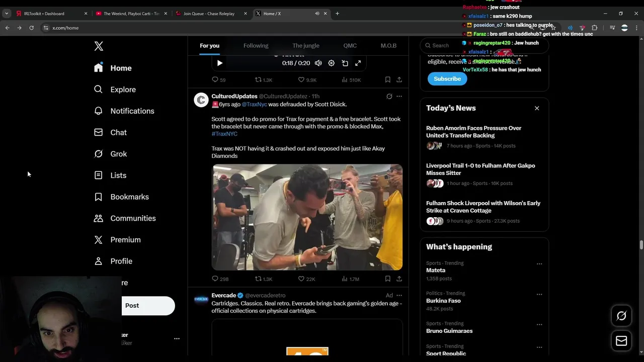
Task: Repost the top post with 1.3K reposts
Action: coord(264,79)
